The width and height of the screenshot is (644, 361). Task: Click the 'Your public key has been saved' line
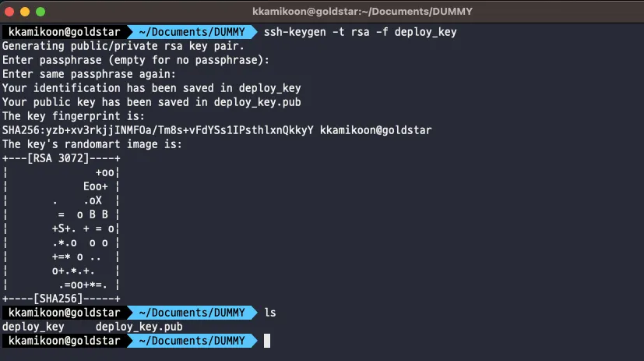pos(152,102)
